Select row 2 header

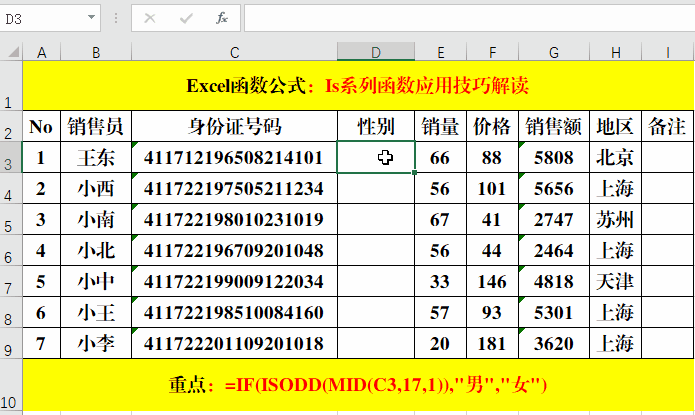[11, 126]
